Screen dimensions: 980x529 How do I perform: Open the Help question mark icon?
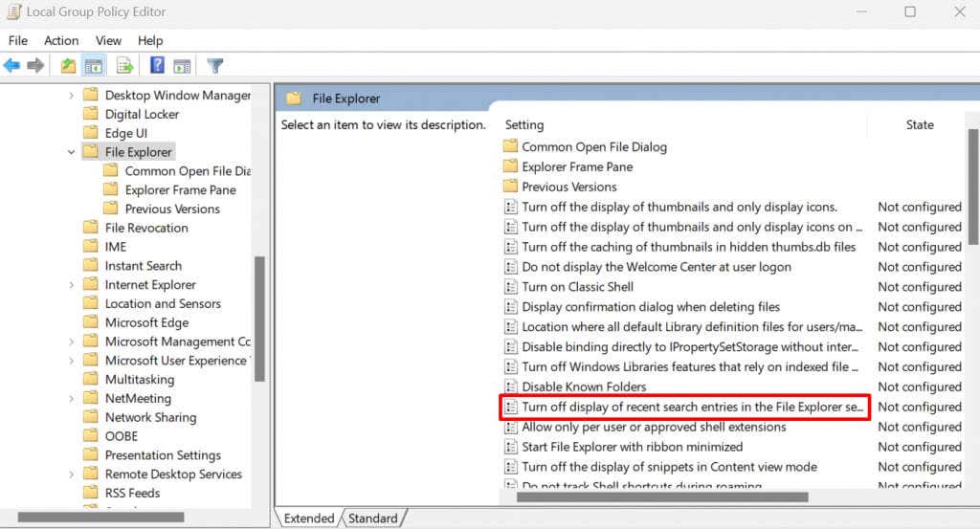(x=158, y=65)
